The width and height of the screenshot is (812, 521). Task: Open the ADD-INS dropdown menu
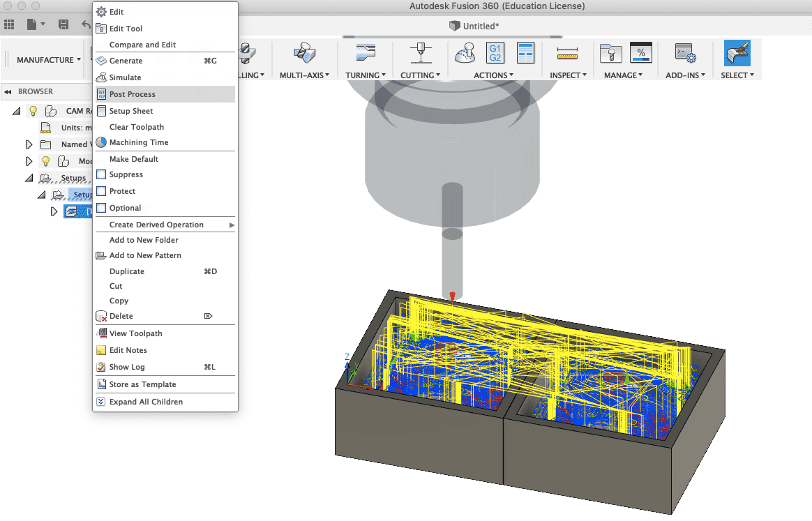(685, 75)
